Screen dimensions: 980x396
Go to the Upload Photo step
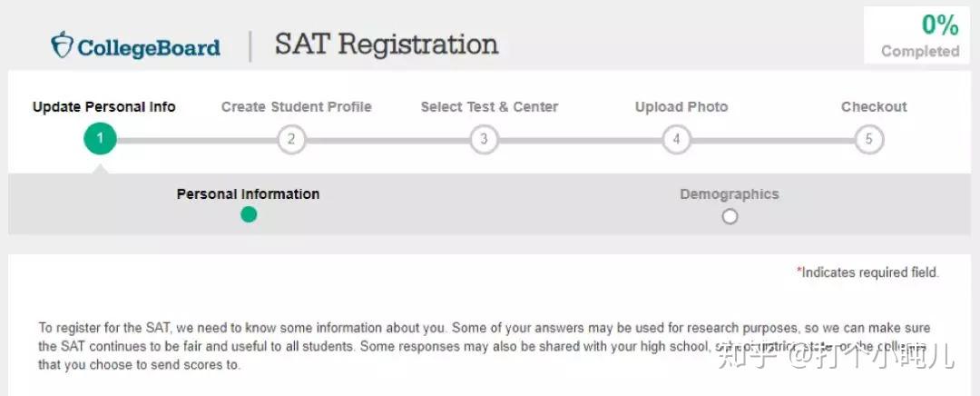681,106
